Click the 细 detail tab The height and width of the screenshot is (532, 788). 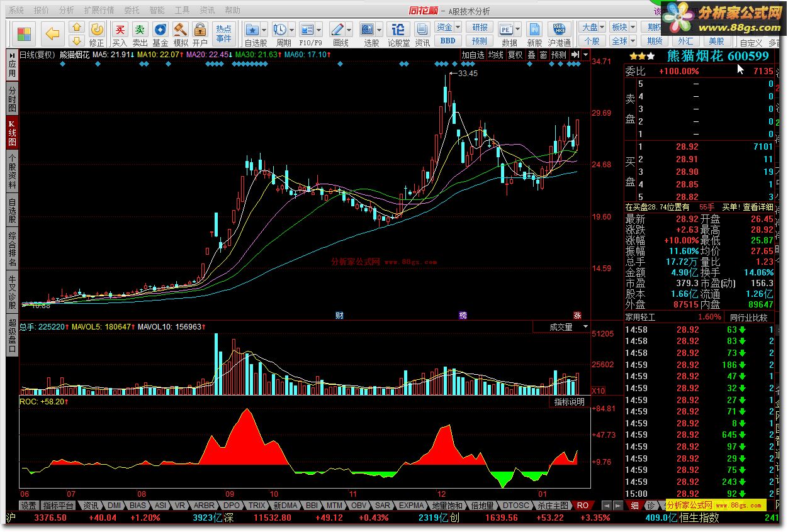pyautogui.click(x=634, y=506)
